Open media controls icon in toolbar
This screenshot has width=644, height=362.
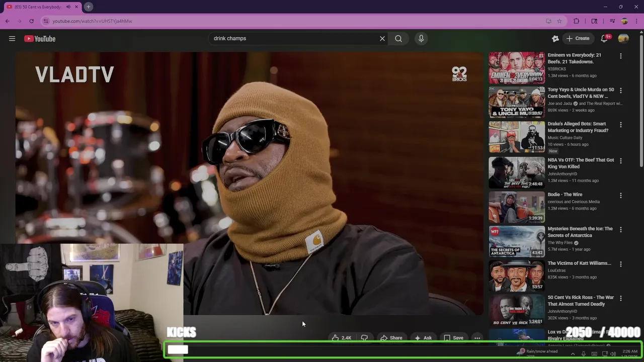point(612,21)
